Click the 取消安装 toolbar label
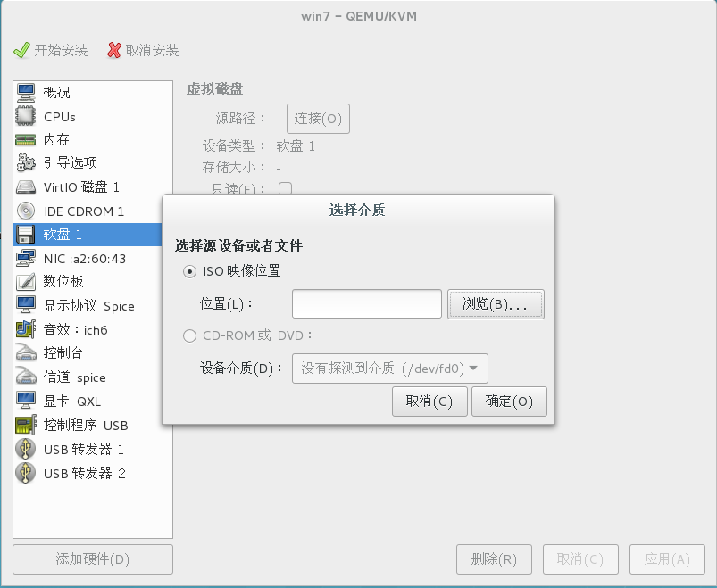 coord(152,50)
